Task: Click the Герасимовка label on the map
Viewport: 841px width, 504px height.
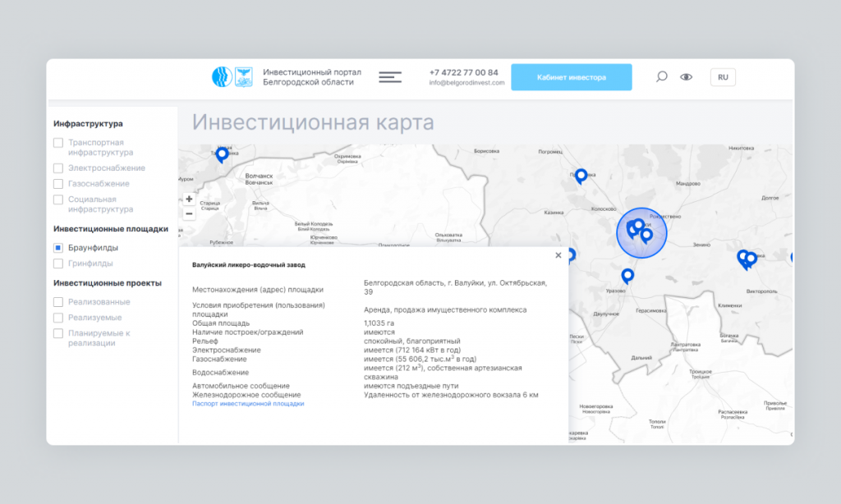Action: (x=651, y=310)
